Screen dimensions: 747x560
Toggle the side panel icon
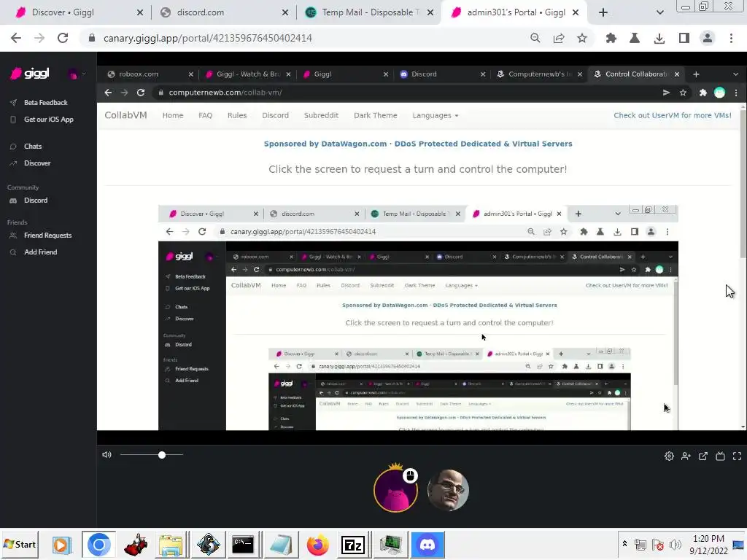click(684, 38)
